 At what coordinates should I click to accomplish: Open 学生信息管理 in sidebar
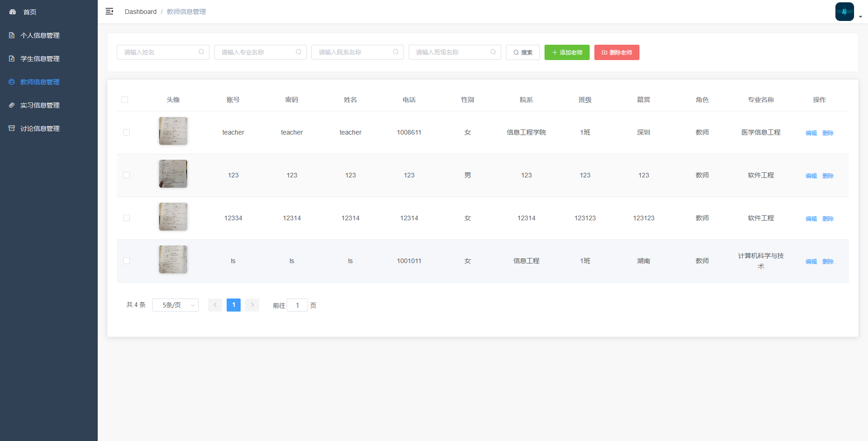40,59
